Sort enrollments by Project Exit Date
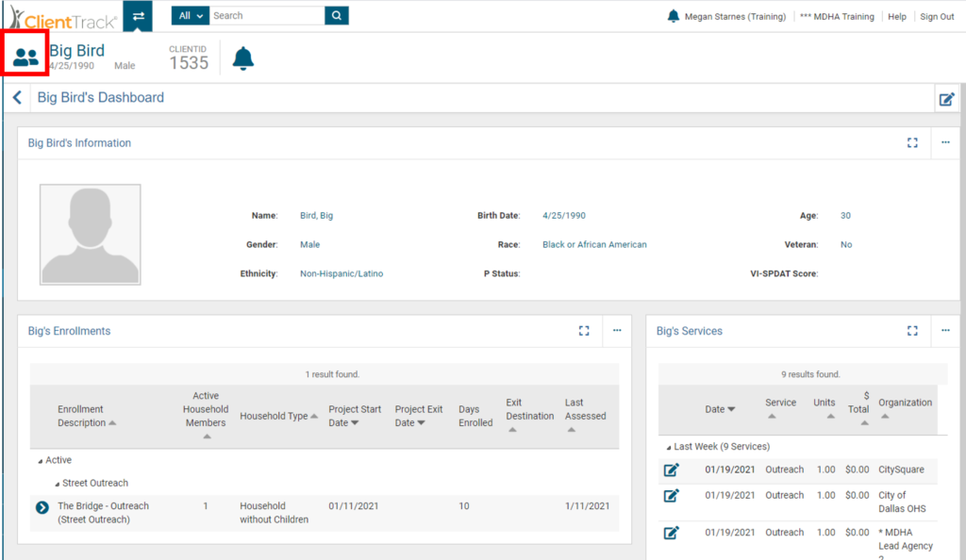The width and height of the screenshot is (966, 560). click(418, 416)
